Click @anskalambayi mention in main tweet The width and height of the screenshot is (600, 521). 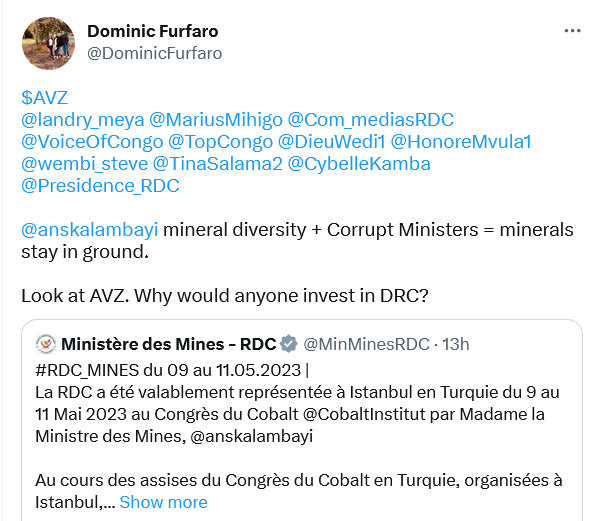89,229
